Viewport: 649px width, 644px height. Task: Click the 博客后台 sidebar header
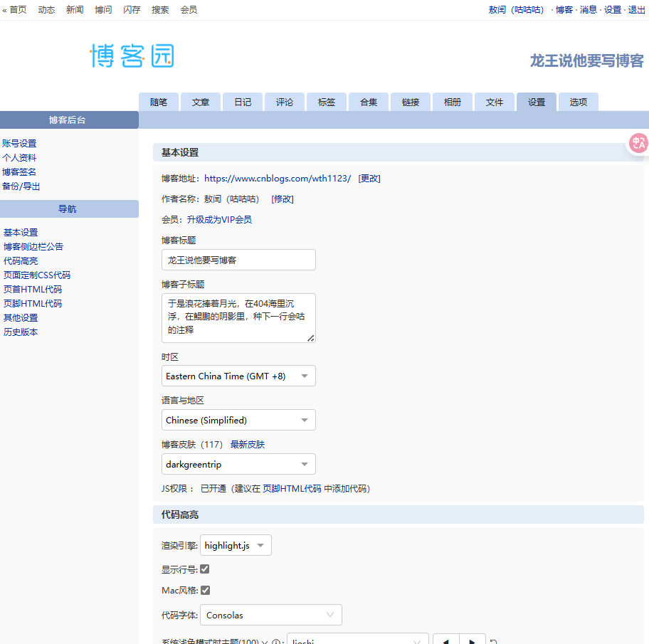click(x=68, y=120)
